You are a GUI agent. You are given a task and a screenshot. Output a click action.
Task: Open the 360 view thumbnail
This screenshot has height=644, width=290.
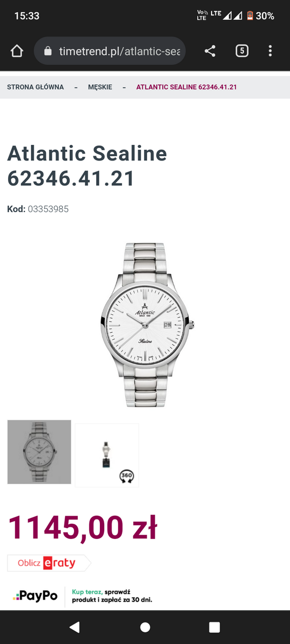(107, 455)
